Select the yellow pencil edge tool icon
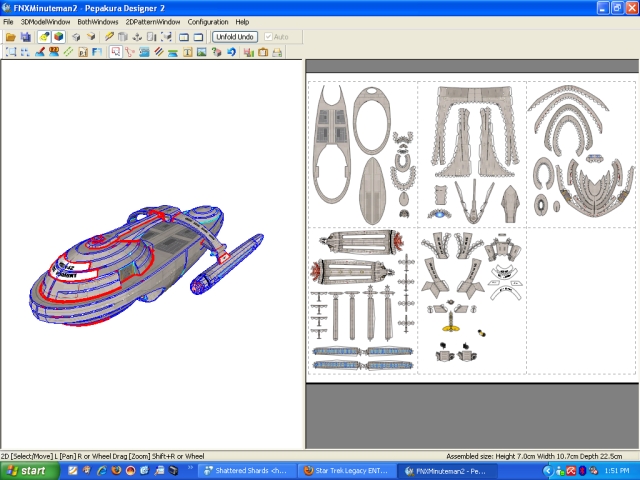 pyautogui.click(x=109, y=37)
